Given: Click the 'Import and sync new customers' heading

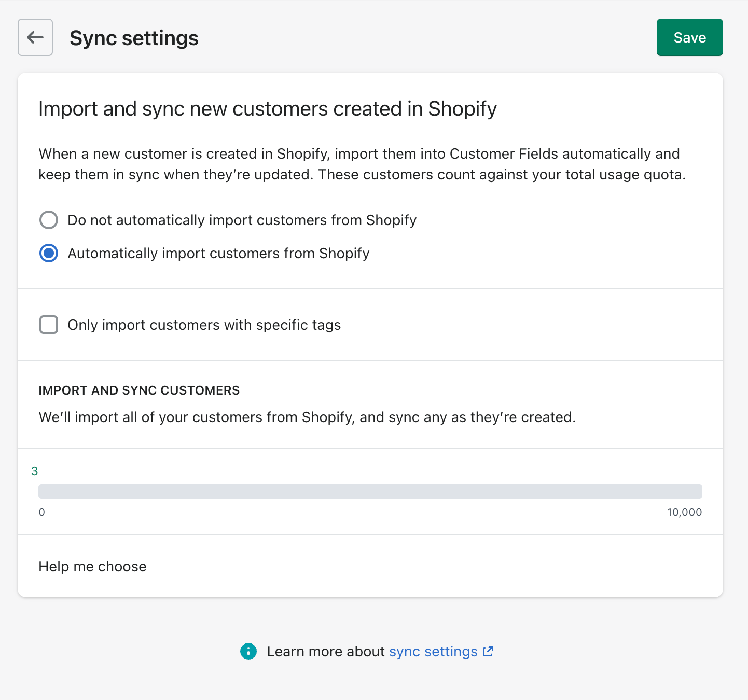Looking at the screenshot, I should point(268,109).
